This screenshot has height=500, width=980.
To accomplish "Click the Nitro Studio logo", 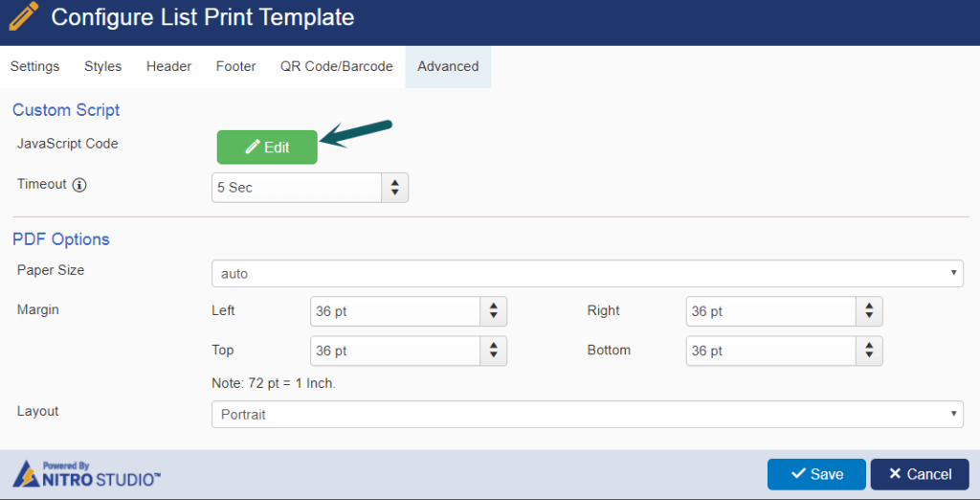I will 86,473.
